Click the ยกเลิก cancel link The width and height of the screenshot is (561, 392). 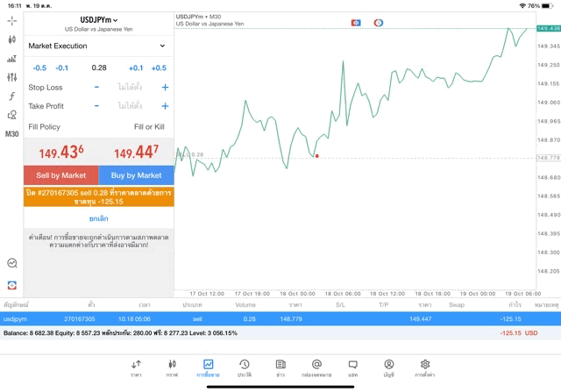pyautogui.click(x=99, y=218)
